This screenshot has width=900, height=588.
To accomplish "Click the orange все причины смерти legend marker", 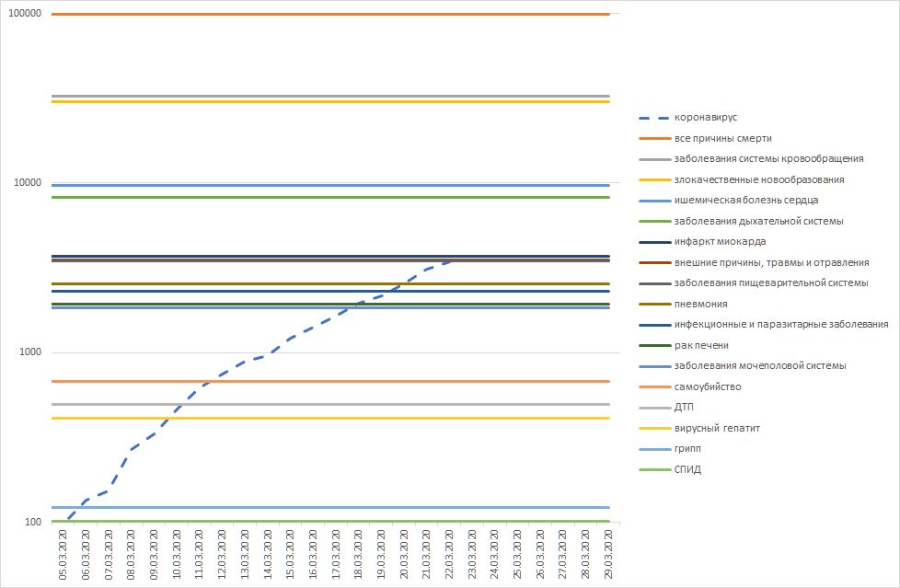I will 652,139.
